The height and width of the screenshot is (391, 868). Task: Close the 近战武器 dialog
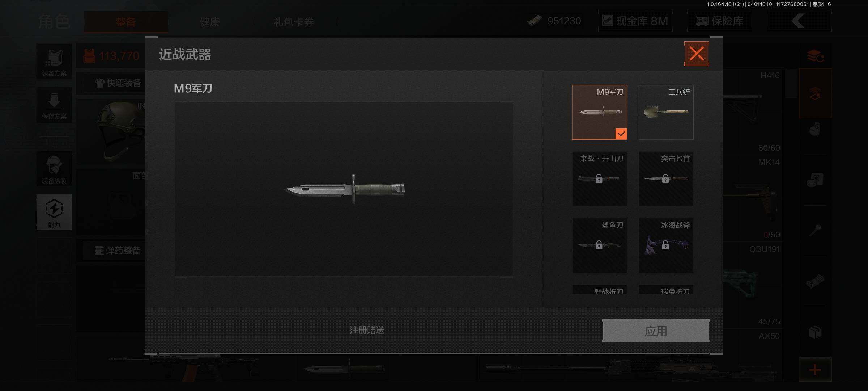tap(696, 54)
